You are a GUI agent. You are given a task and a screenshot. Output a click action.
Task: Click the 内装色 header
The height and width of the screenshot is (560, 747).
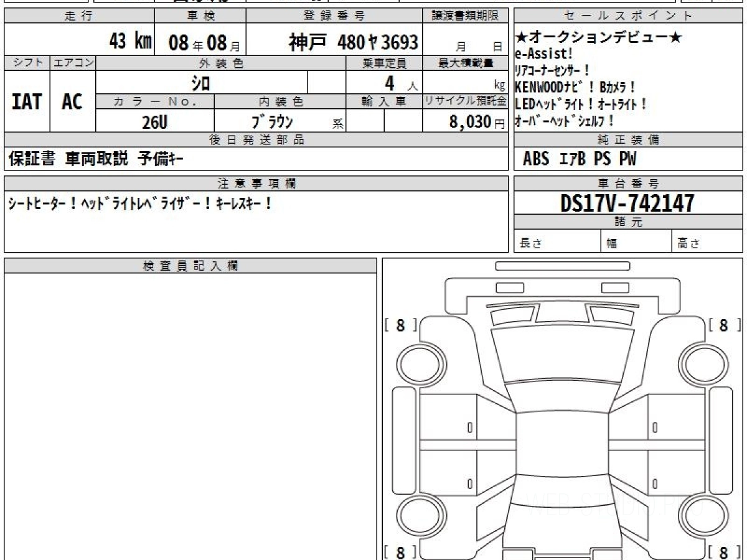tap(280, 101)
